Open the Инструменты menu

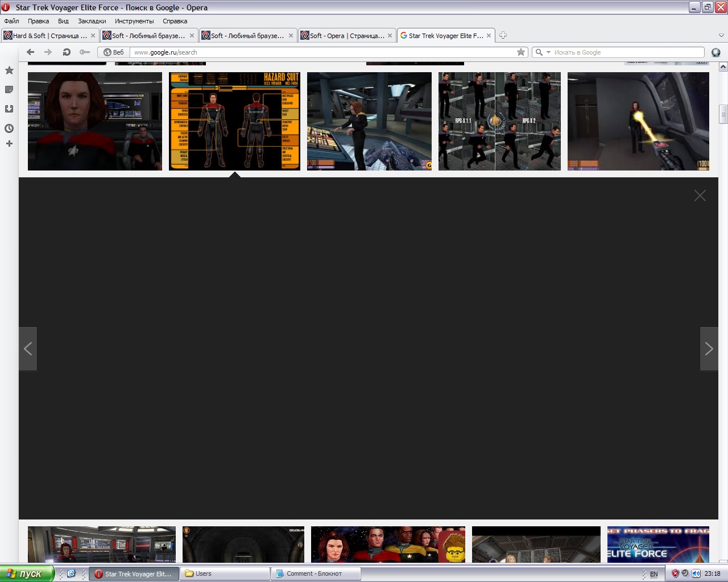134,21
